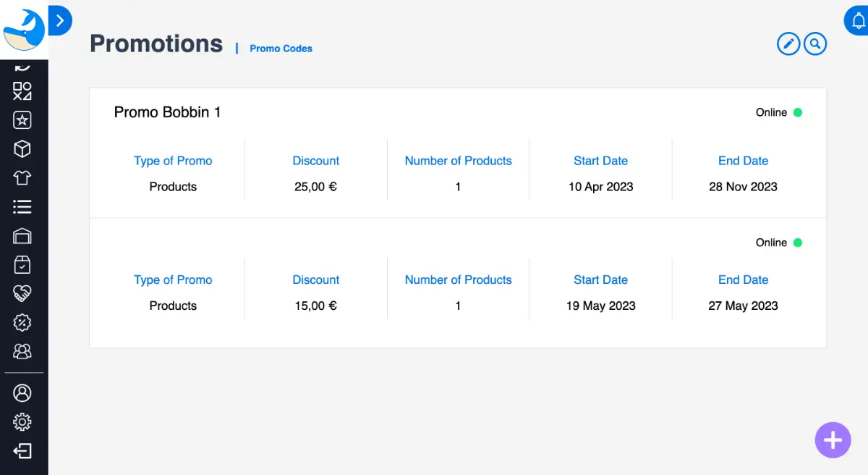Open the cube box sidebar icon
This screenshot has width=868, height=475.
pos(22,149)
